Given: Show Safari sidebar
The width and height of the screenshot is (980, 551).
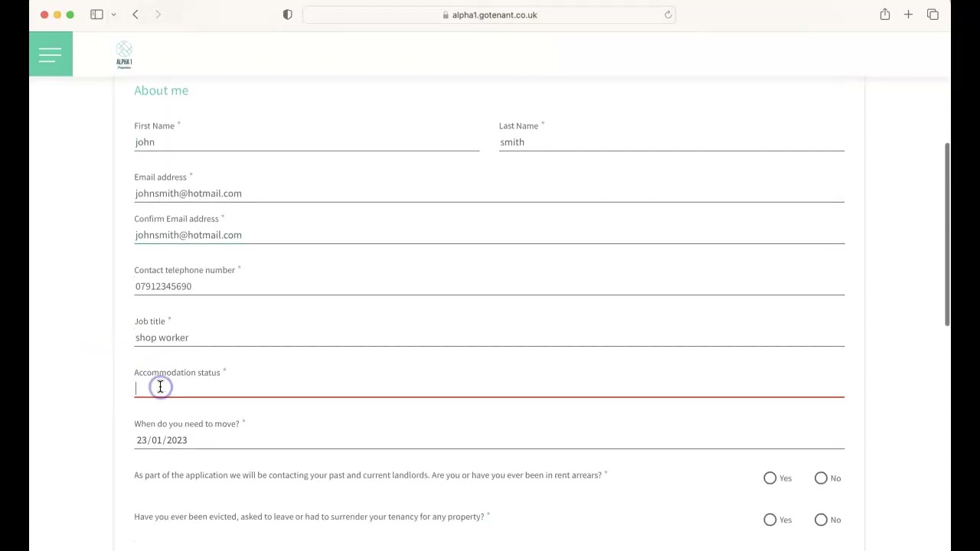Looking at the screenshot, I should coord(96,15).
